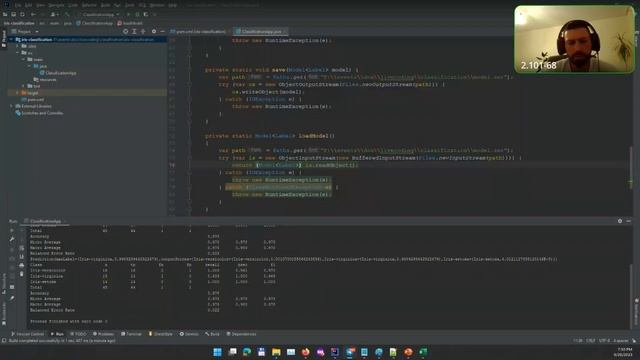Click the Clear All trash icon in Run console

tap(22, 274)
